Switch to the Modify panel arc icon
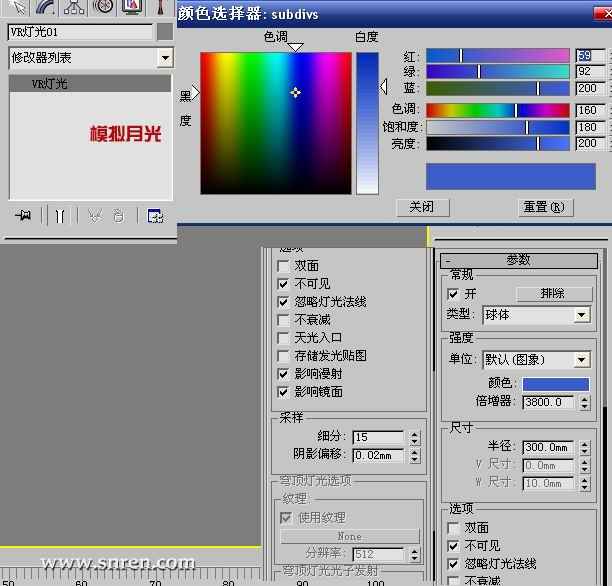Screen dimensions: 612x586 (x=46, y=7)
